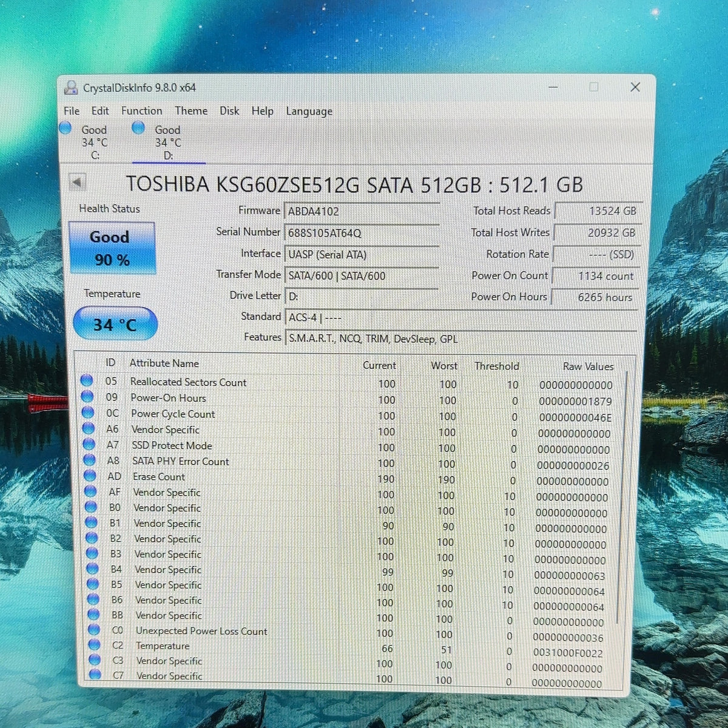Click status icon of Temperature attribute row
The image size is (728, 728).
tap(94, 645)
